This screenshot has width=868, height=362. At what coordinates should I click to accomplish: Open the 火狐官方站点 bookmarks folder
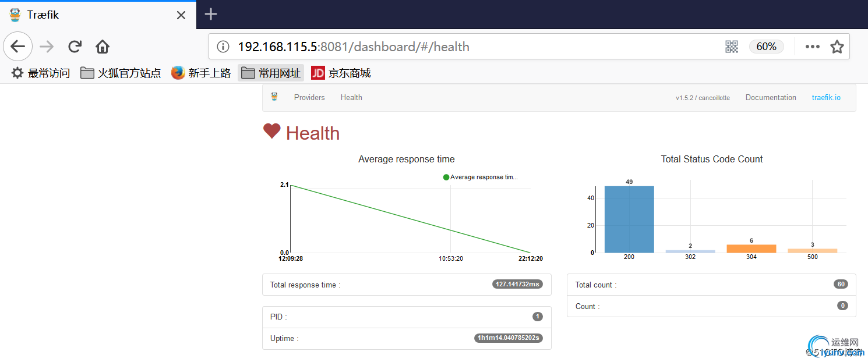121,73
